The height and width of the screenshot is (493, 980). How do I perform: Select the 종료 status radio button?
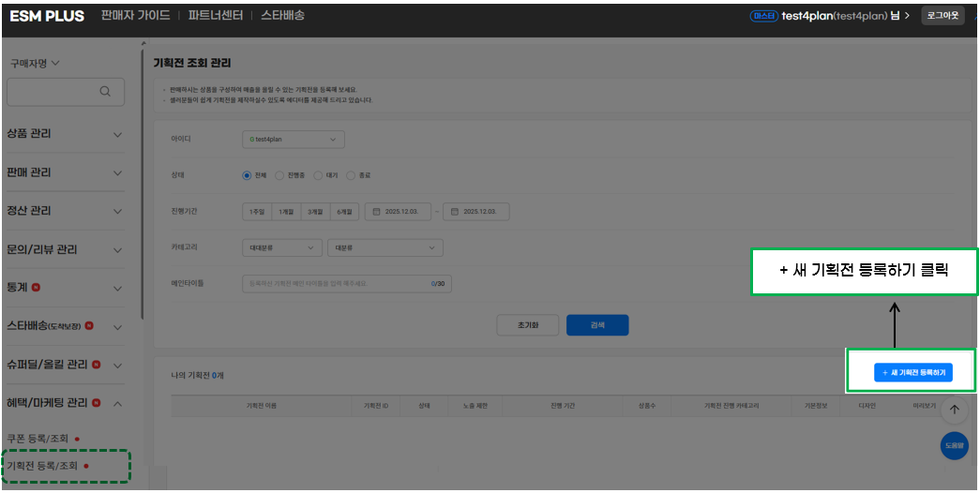tap(351, 175)
